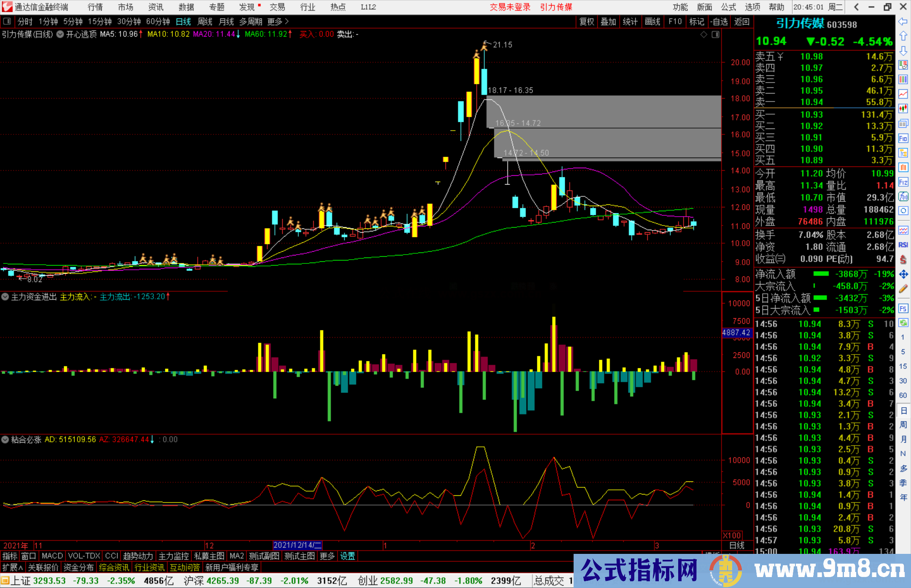The image size is (911, 588).
Task: Collapse the 粘合必张 indicator panel
Action: (x=5, y=440)
